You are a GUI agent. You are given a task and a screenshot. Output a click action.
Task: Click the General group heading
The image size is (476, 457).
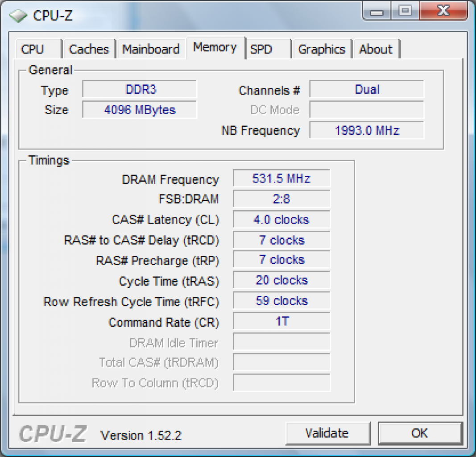click(50, 70)
